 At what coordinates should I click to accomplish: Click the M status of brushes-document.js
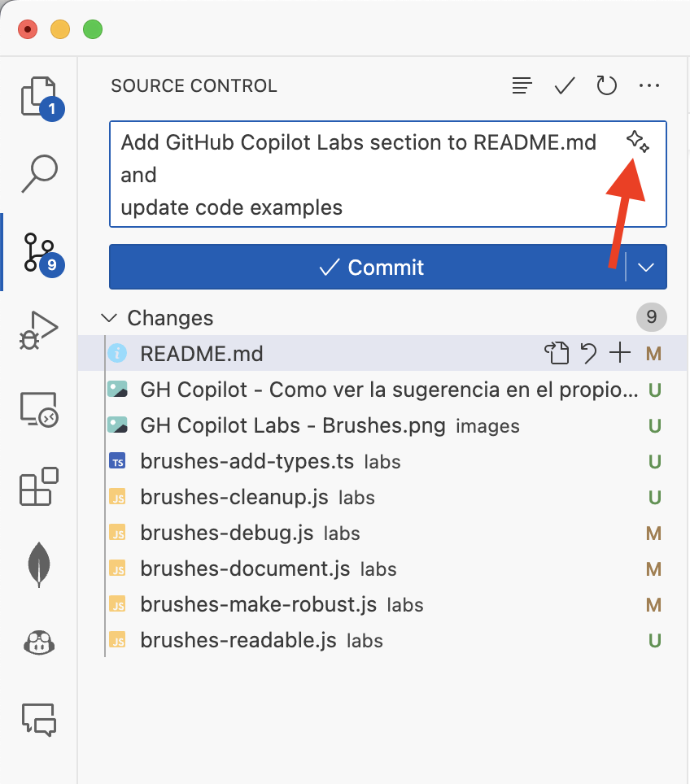(653, 568)
